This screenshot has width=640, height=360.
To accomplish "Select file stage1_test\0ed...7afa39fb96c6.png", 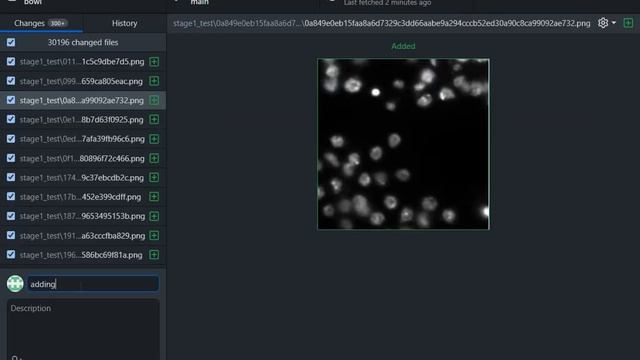I will click(82, 139).
